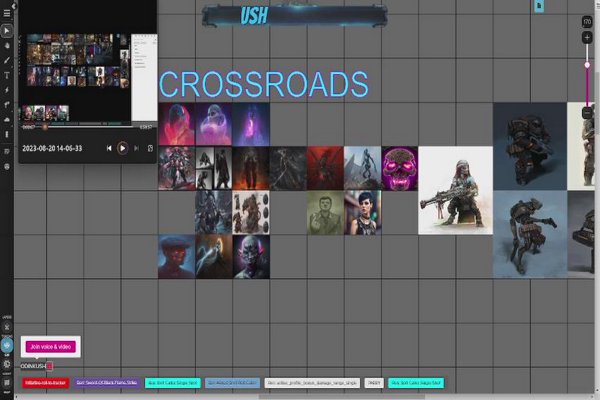Screen dimensions: 600x400
Task: Click the layer icon above the blue circle button
Action: 7,327
